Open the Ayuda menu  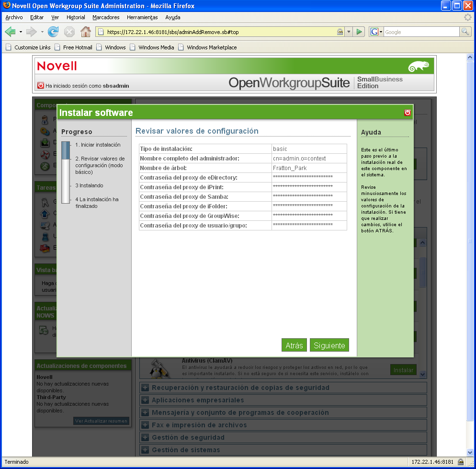point(173,17)
